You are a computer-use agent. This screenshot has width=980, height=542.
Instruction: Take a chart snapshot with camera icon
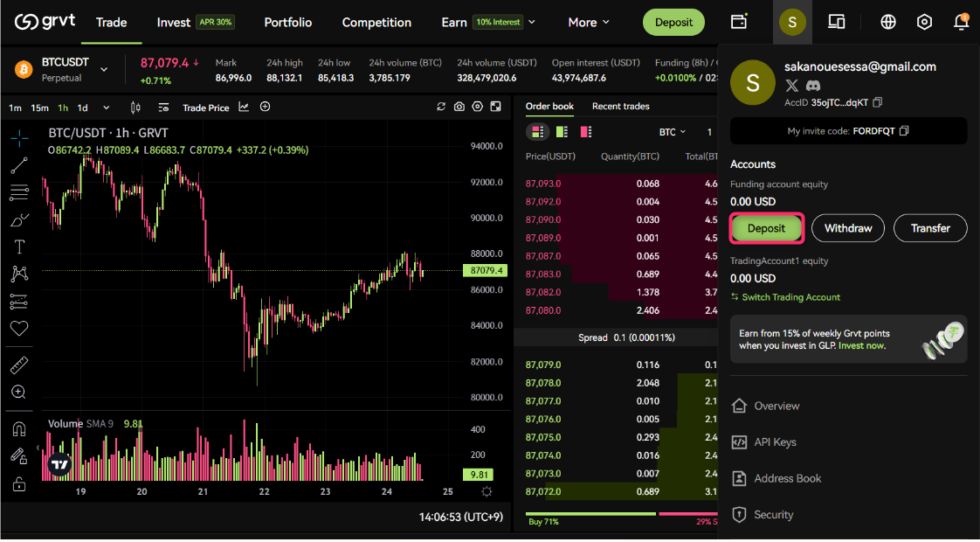coord(459,107)
